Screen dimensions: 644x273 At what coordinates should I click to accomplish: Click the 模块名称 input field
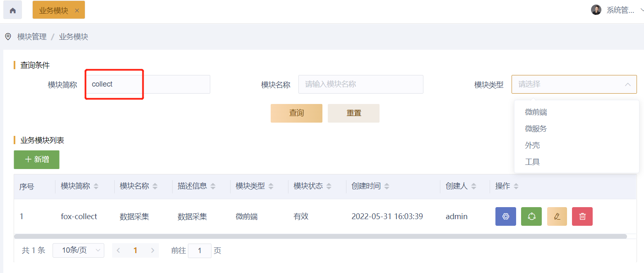point(360,85)
